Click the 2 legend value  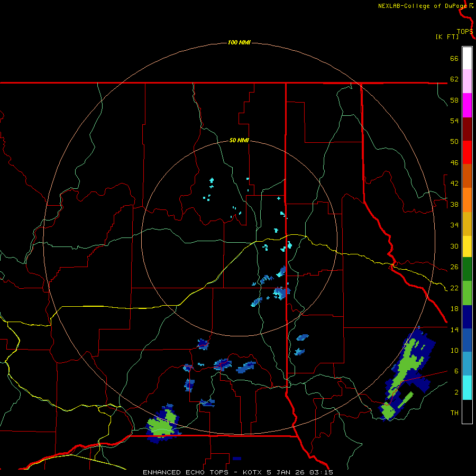click(x=456, y=392)
